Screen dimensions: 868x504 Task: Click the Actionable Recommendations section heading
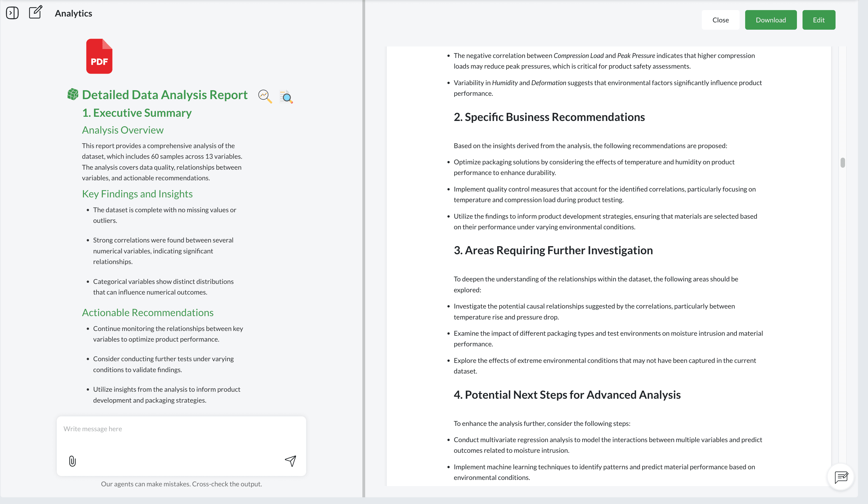[147, 312]
